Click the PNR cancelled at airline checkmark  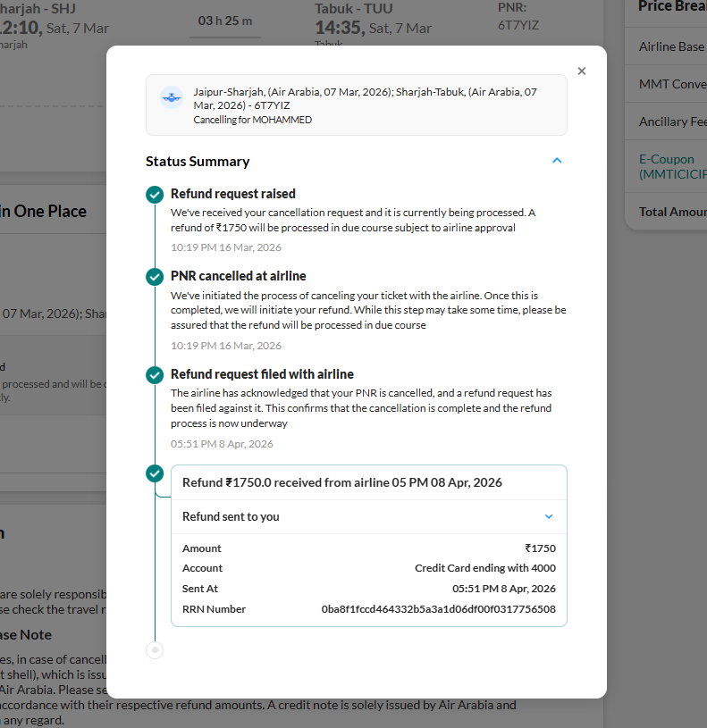[155, 277]
